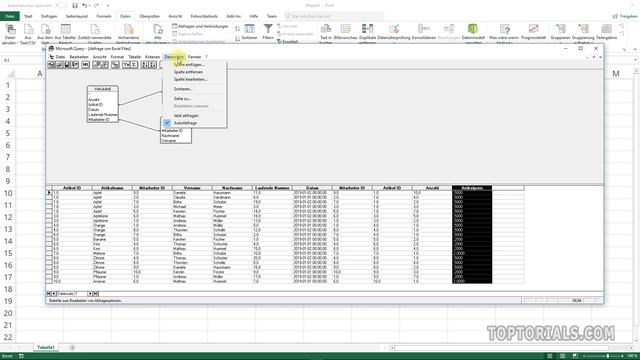
Task: Click the Show/Hide Criteria icon in Query toolbar
Action: click(x=104, y=65)
